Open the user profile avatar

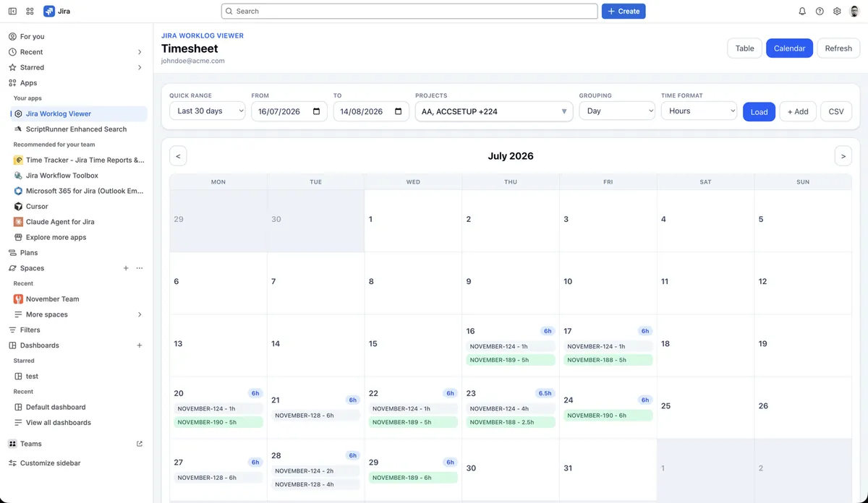click(854, 12)
